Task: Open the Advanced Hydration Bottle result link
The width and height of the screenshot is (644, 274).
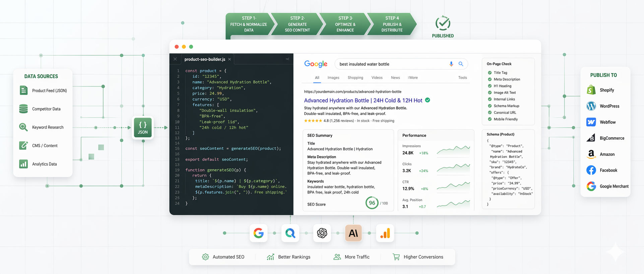Action: (363, 100)
